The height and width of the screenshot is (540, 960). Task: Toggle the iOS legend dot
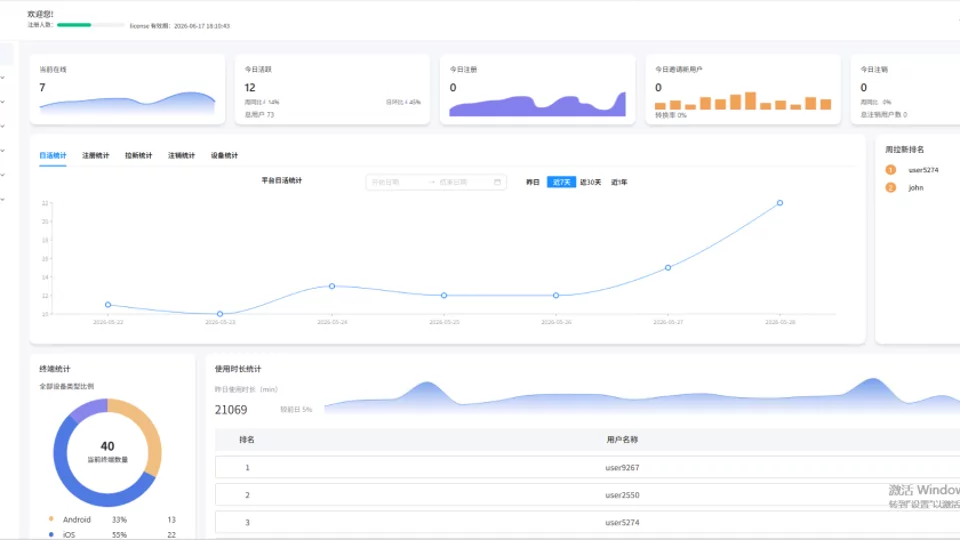51,534
